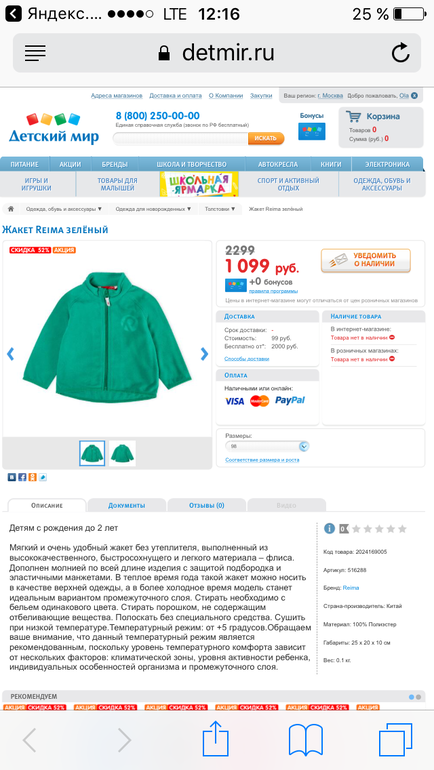The height and width of the screenshot is (770, 434).
Task: Open the reader view lines icon
Action: [x=35, y=53]
